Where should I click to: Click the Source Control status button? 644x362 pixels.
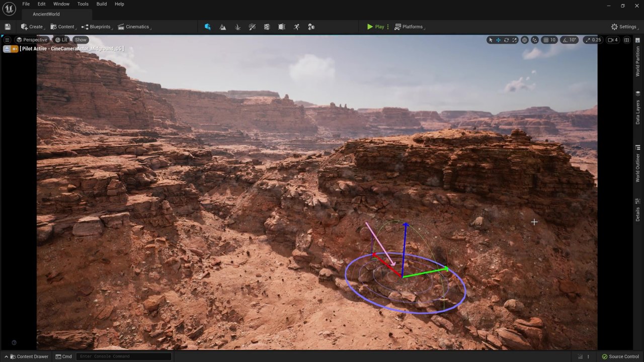pos(620,356)
